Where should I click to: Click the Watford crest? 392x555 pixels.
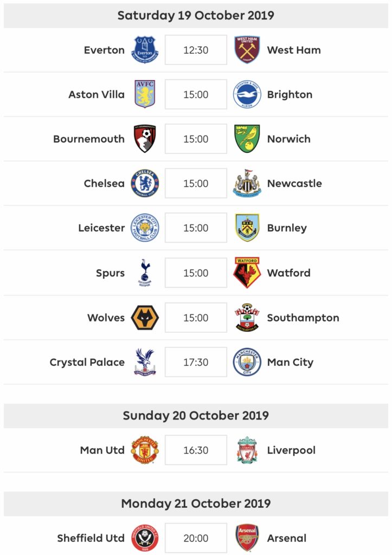pyautogui.click(x=247, y=273)
